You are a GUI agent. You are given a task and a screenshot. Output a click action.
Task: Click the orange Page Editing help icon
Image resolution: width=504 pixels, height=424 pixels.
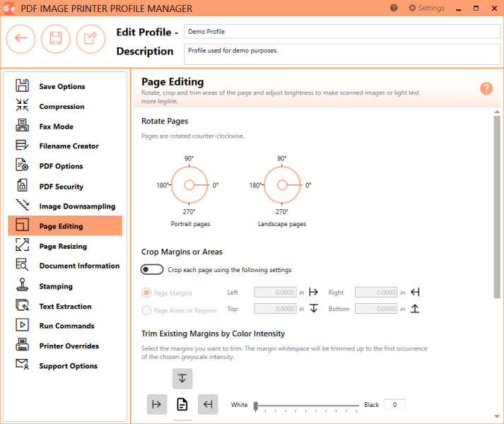coord(486,88)
